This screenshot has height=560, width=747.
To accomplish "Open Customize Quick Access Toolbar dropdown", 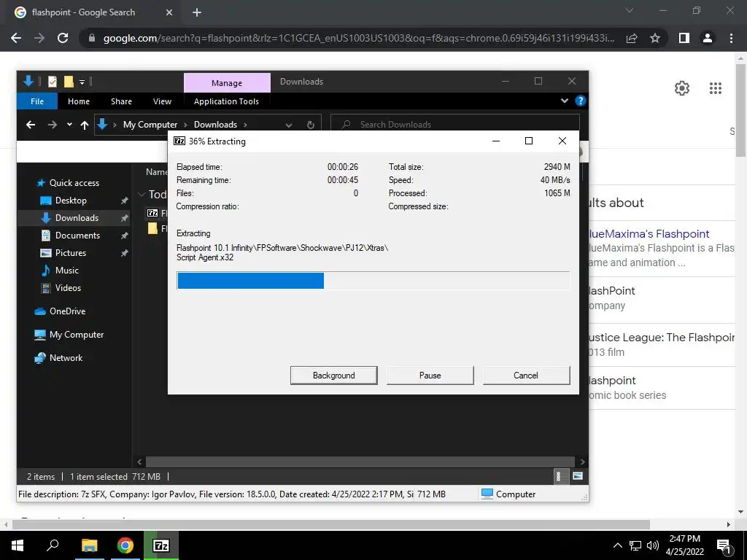I will [82, 82].
